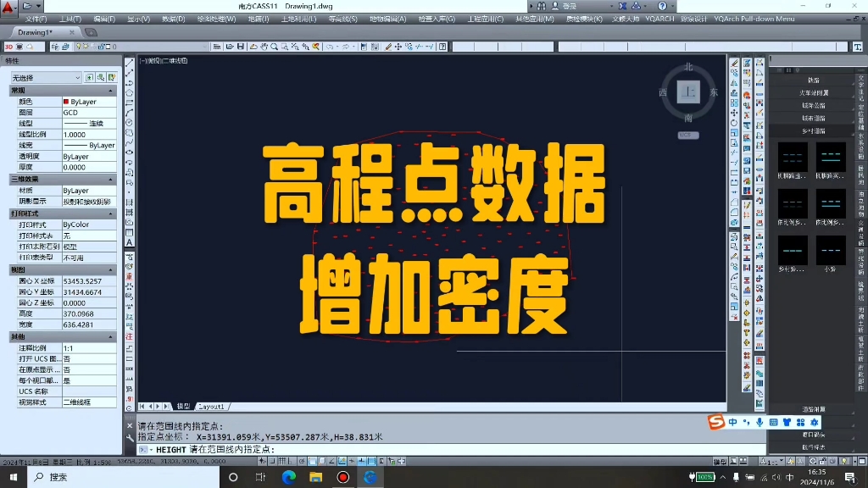Open Quick Select from the Properties panel header icons
Screen dimensions: 868x488
pyautogui.click(x=112, y=78)
